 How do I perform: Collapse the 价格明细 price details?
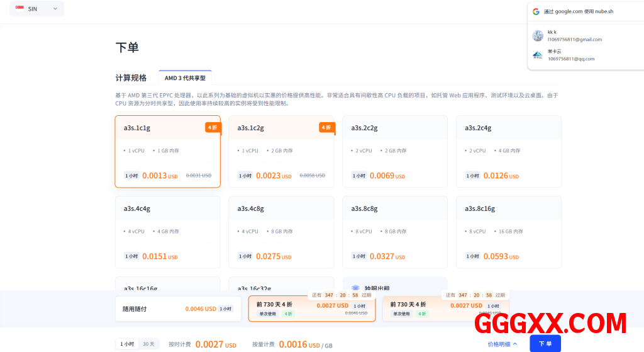tap(502, 344)
